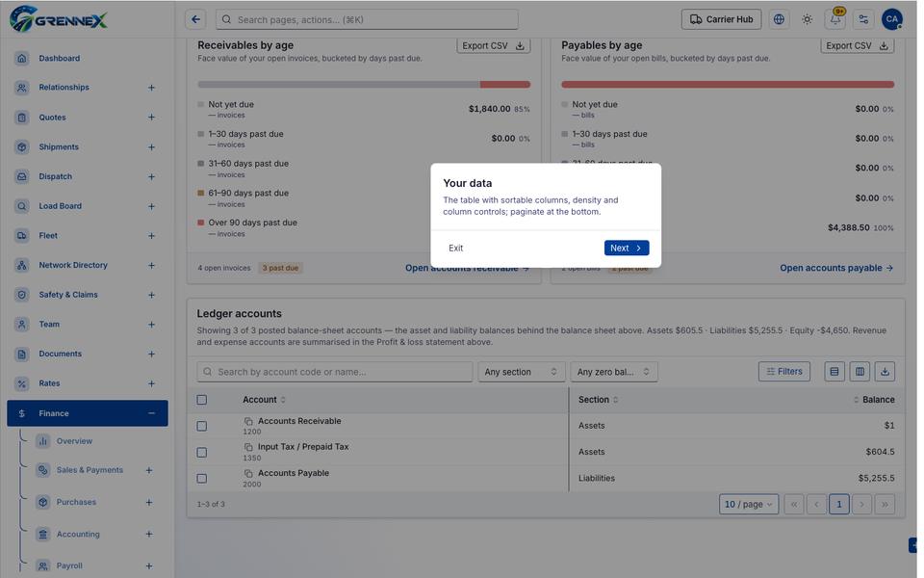Open the Load Board search icon

[22, 206]
